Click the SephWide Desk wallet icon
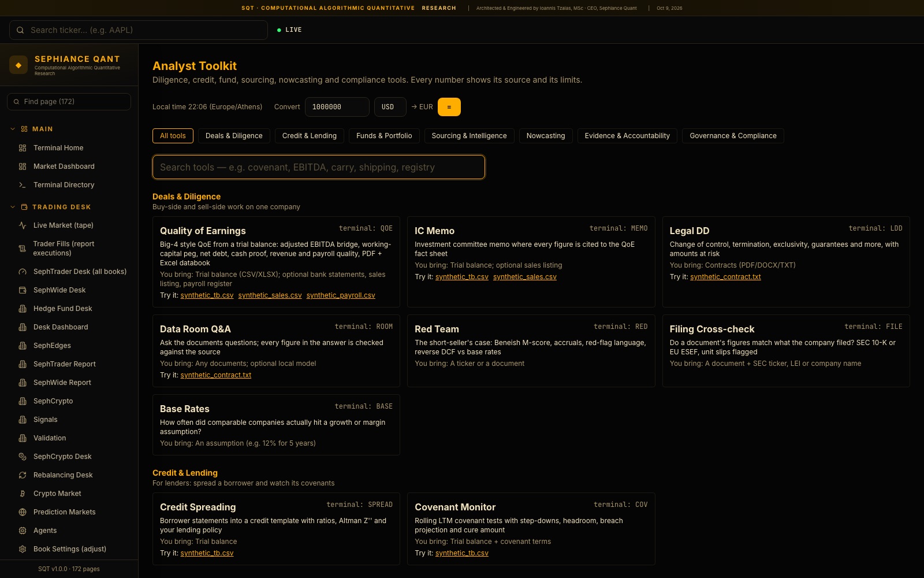The height and width of the screenshot is (578, 924). click(23, 290)
